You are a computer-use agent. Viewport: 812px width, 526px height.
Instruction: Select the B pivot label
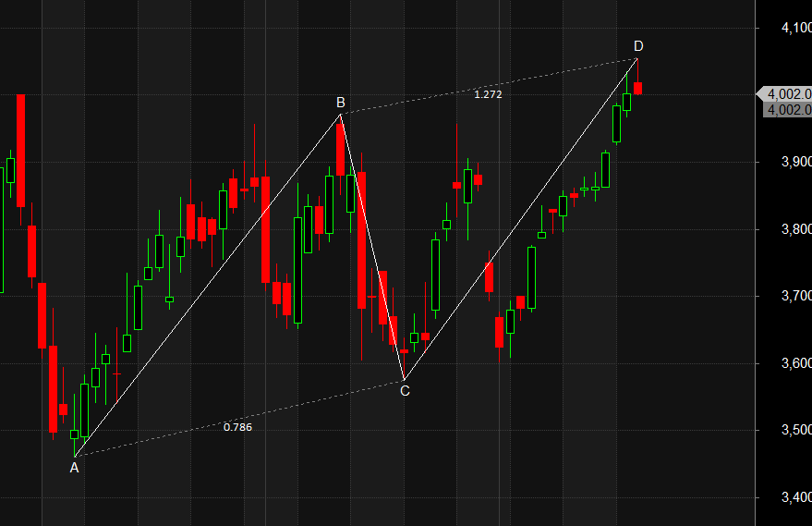pyautogui.click(x=340, y=103)
